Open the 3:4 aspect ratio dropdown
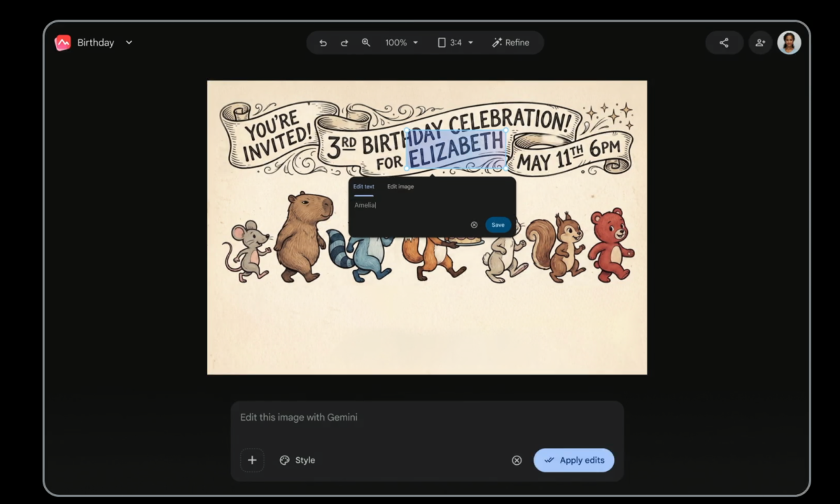 click(456, 43)
